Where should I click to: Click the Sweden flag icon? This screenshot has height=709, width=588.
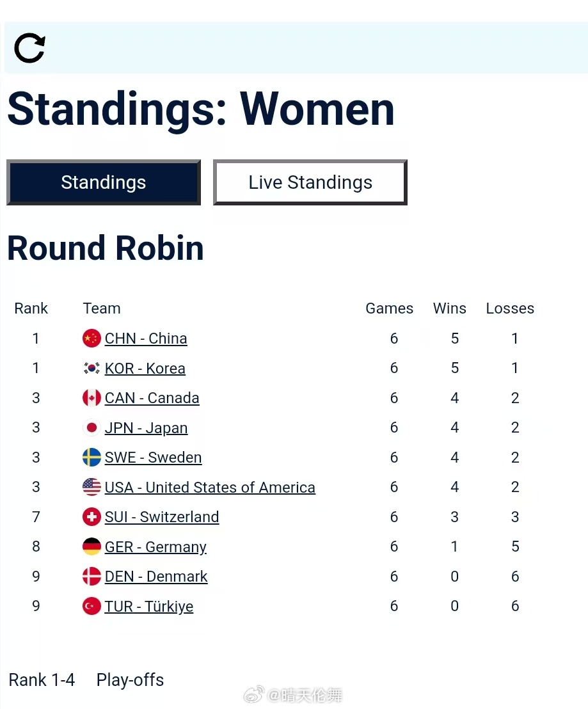pyautogui.click(x=91, y=458)
